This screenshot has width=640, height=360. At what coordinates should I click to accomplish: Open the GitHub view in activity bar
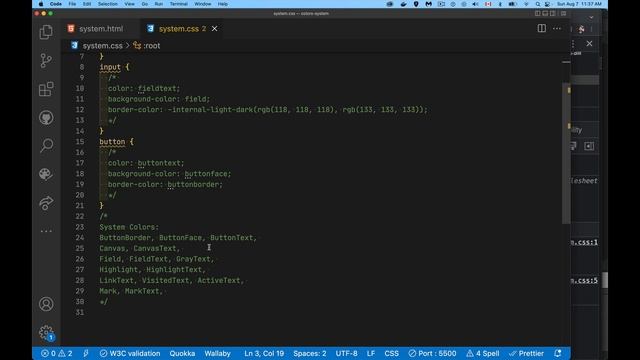coord(46,118)
